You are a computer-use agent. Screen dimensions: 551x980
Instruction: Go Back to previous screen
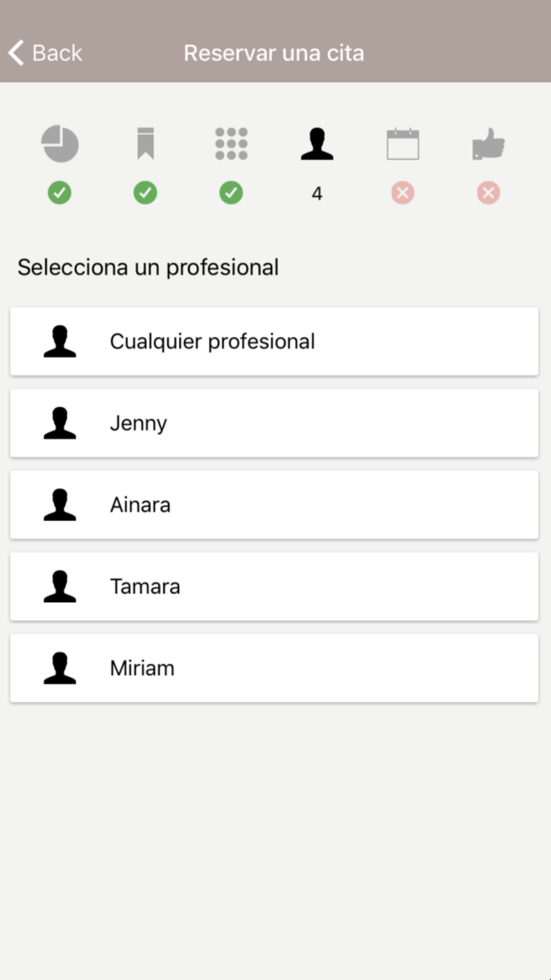[45, 53]
